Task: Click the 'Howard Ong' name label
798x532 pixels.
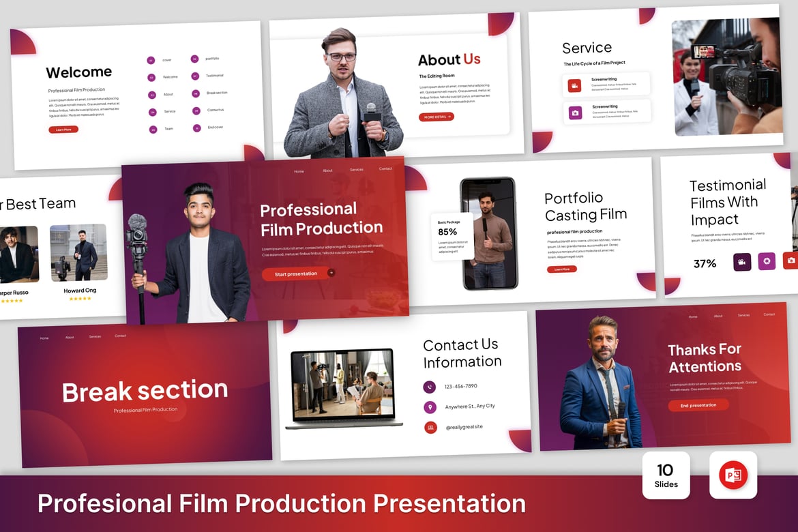Action: 80,291
